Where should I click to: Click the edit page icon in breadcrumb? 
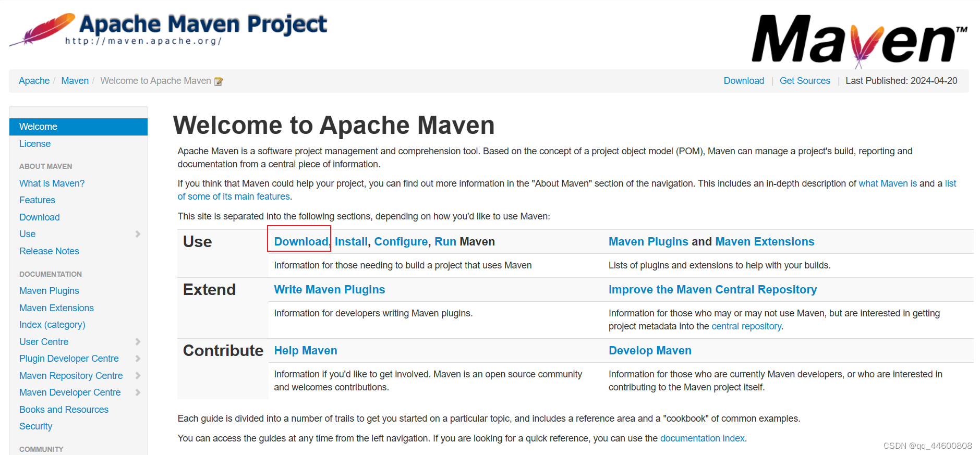tap(219, 81)
